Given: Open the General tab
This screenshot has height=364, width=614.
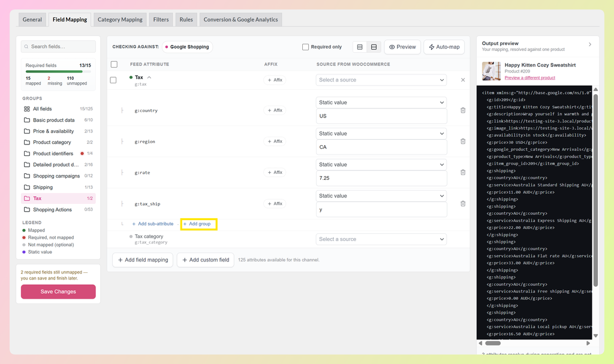Looking at the screenshot, I should pyautogui.click(x=32, y=20).
